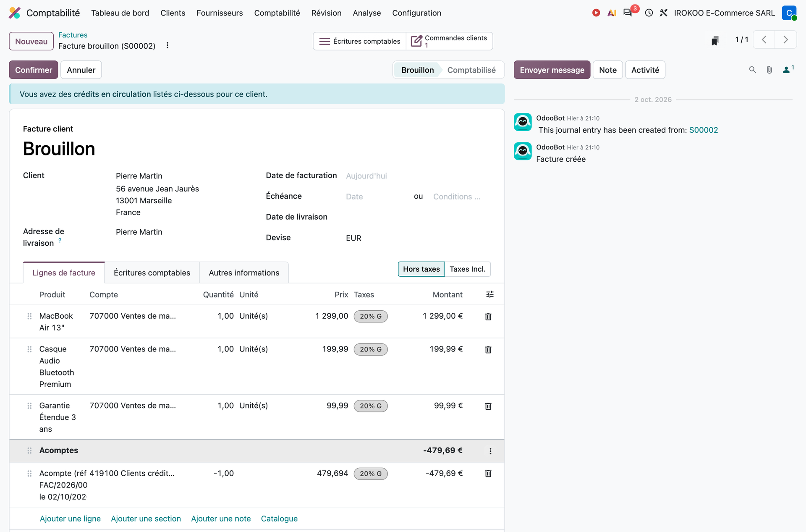
Task: Show followers icon in chatter
Action: pos(788,70)
